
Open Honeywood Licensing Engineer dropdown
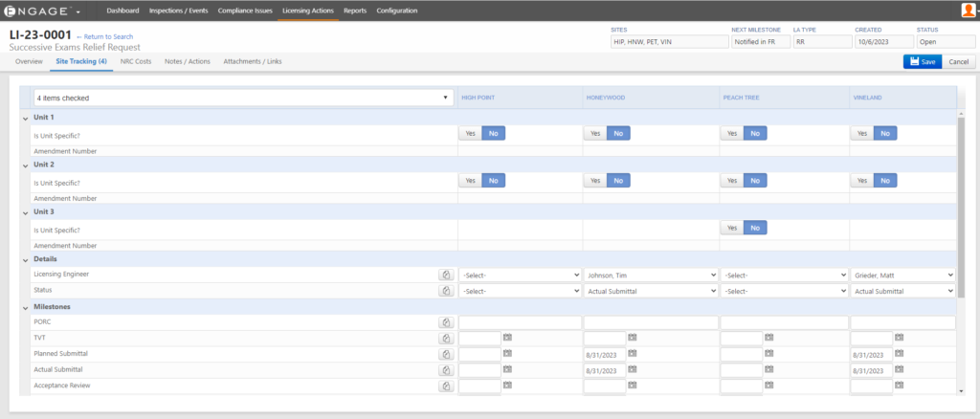point(650,275)
